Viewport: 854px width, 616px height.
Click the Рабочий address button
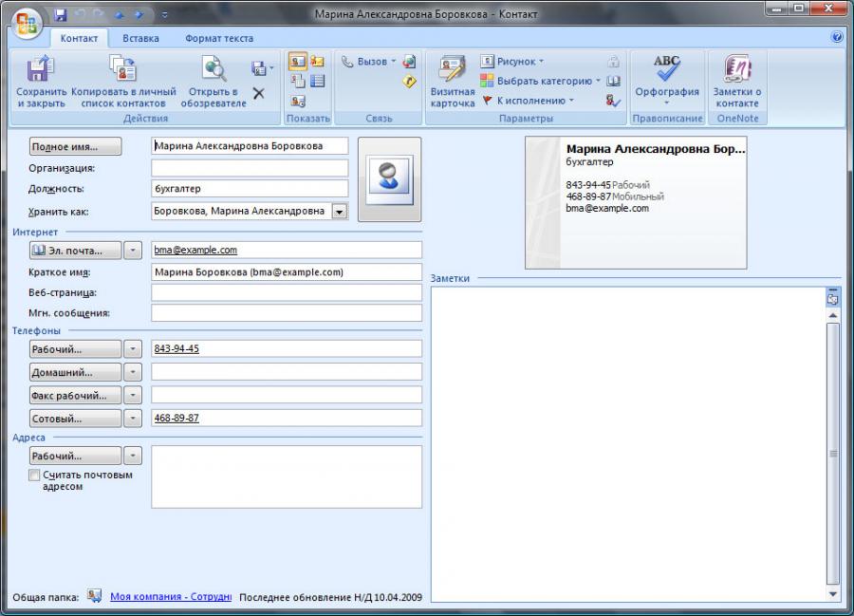point(75,456)
